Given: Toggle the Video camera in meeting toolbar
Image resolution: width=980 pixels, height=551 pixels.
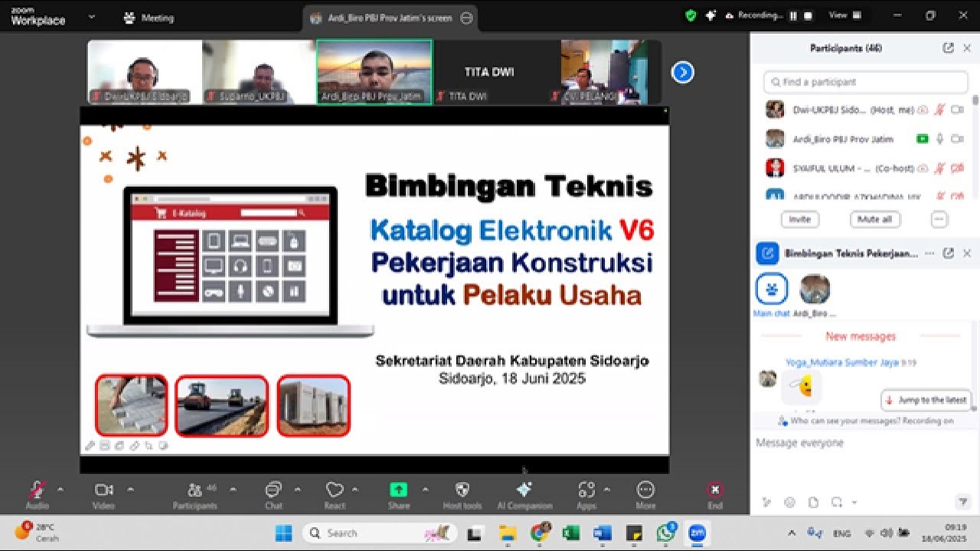Looking at the screenshot, I should point(103,490).
